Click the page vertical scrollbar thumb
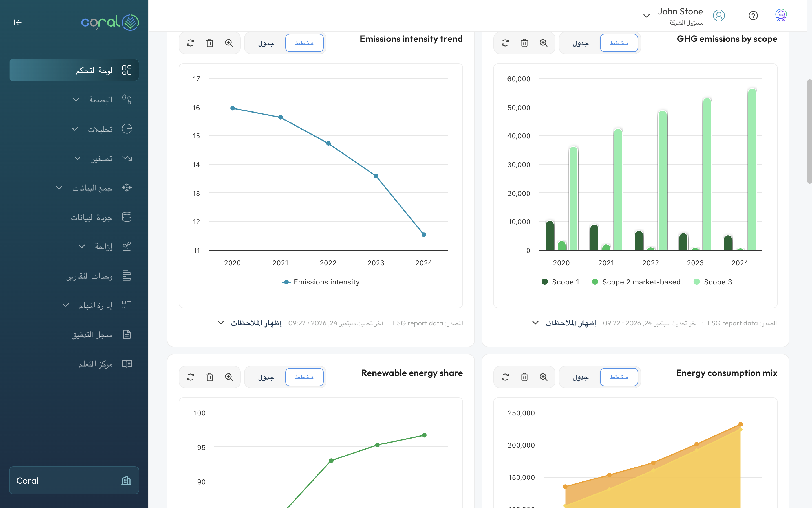The width and height of the screenshot is (812, 508). tap(809, 131)
